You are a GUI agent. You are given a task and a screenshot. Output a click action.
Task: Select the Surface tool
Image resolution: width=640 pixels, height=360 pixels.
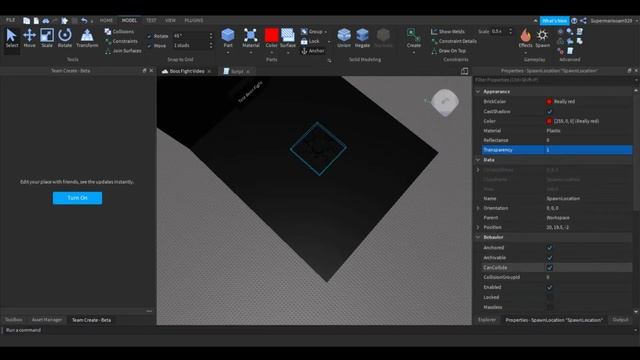tap(288, 37)
